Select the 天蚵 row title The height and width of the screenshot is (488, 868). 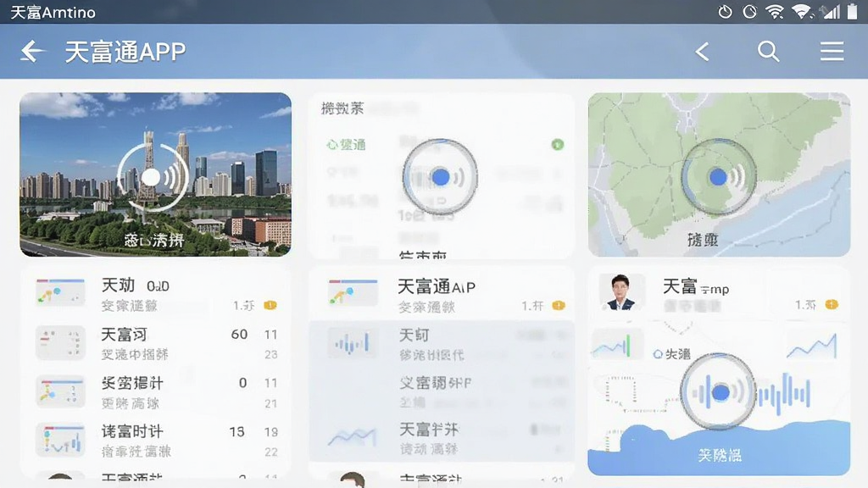coord(414,335)
